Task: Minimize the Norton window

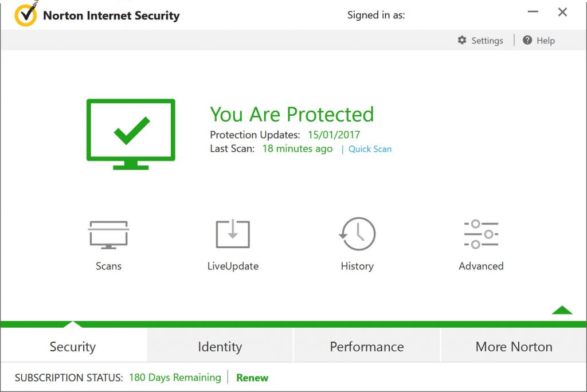Action: coord(533,12)
